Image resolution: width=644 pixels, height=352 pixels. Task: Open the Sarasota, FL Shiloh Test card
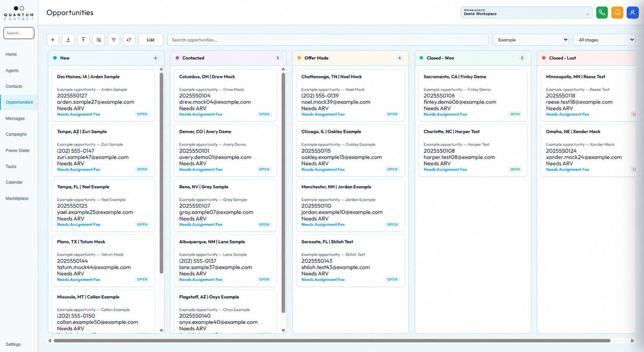click(350, 260)
